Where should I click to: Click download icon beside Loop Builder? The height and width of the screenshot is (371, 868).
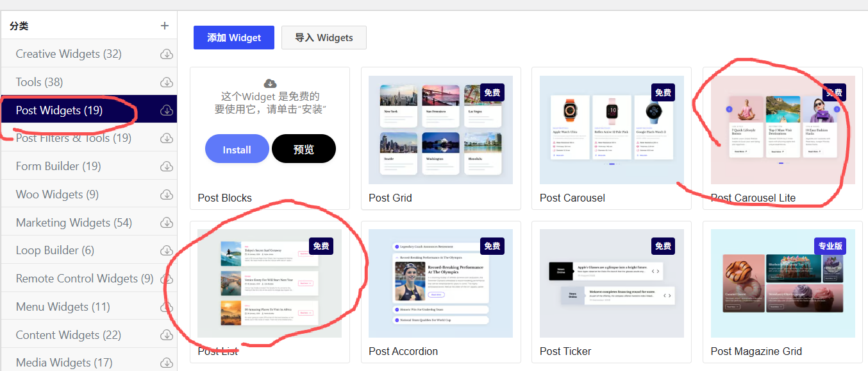(x=167, y=250)
